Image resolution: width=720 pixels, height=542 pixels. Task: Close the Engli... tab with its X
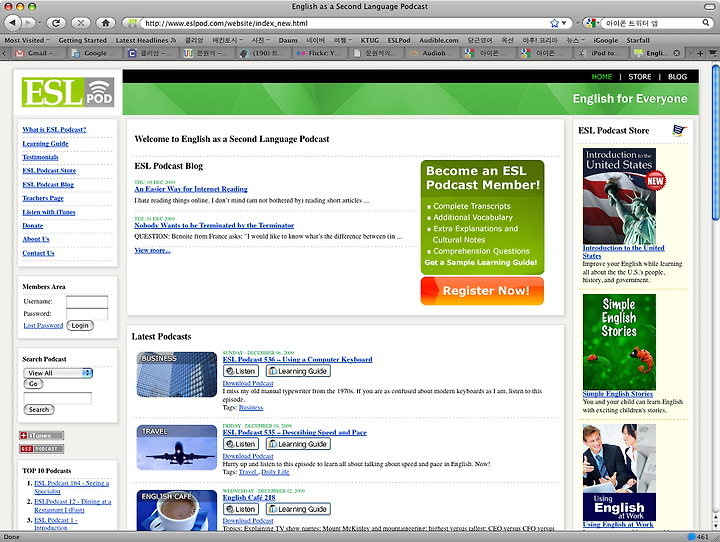tap(676, 53)
